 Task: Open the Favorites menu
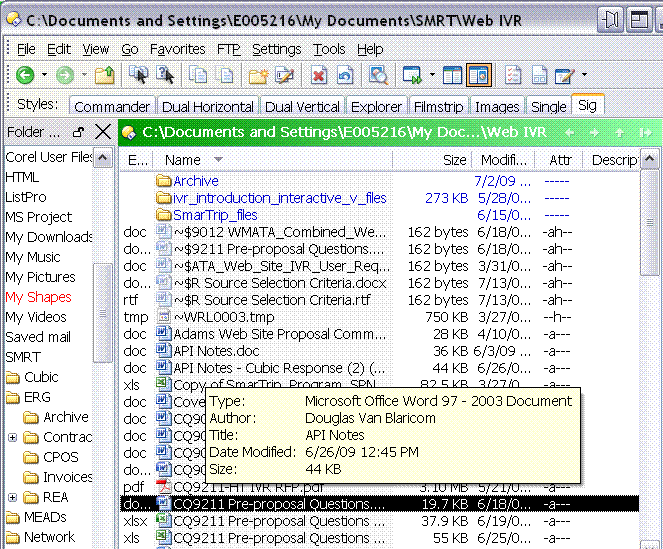pyautogui.click(x=177, y=49)
